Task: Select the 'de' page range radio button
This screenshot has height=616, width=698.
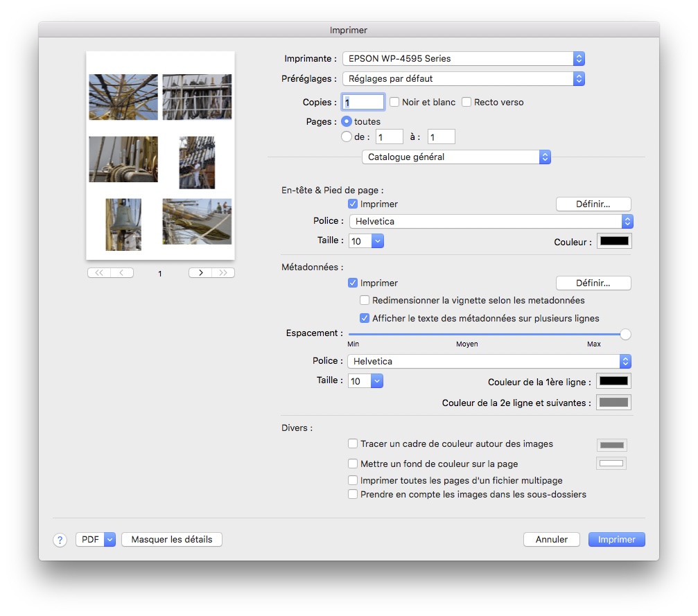Action: point(347,137)
